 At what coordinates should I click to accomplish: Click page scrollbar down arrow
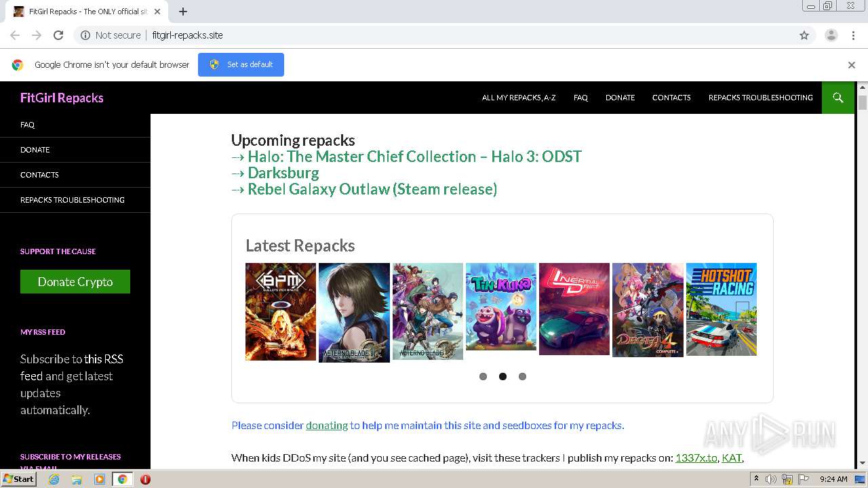tap(863, 463)
